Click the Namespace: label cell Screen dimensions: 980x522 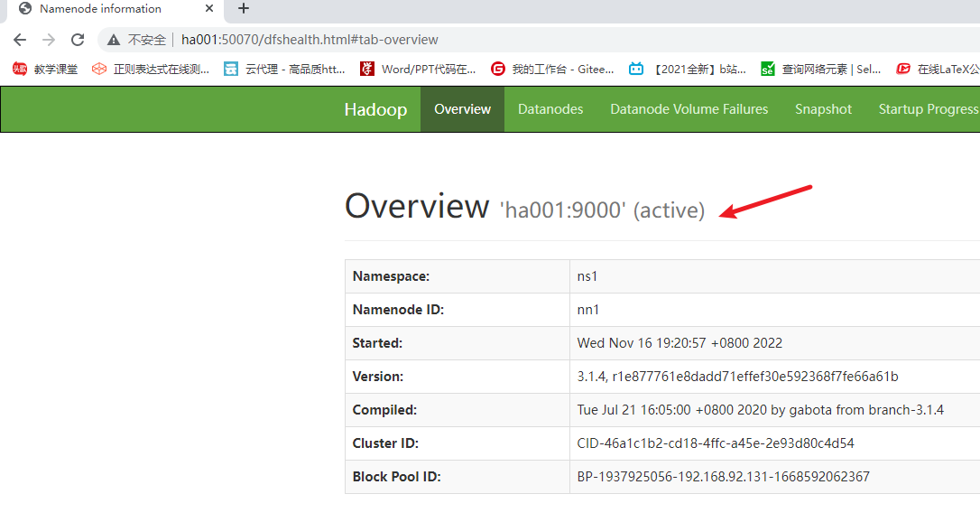[458, 276]
